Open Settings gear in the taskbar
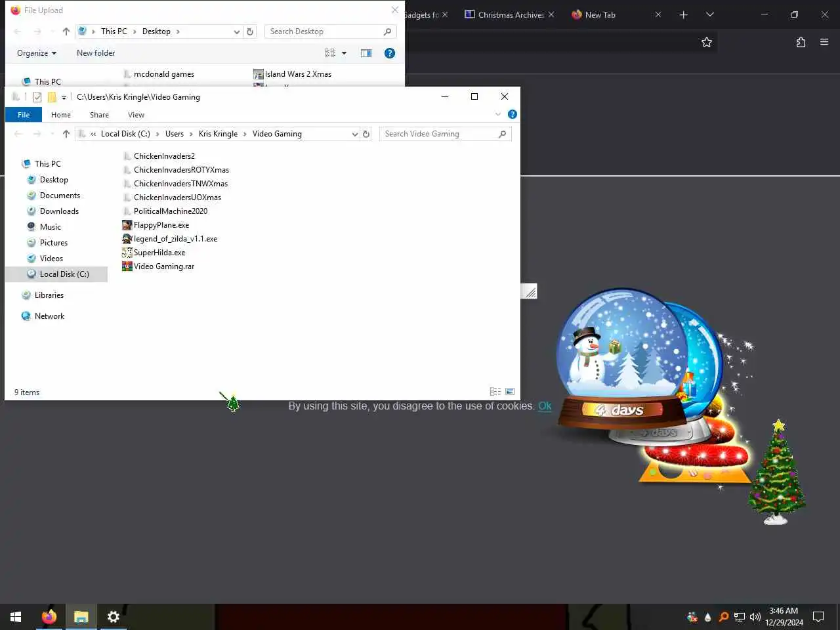Image resolution: width=840 pixels, height=630 pixels. 113,617
